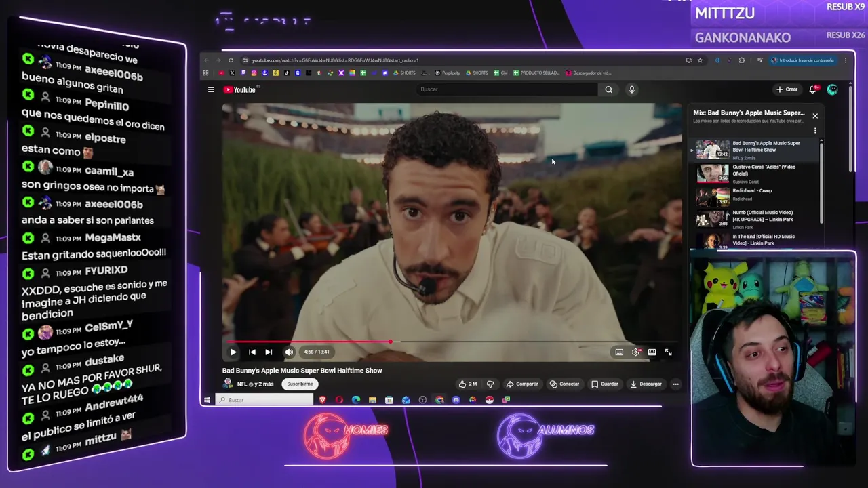Open the PRODUCTO SELLAD... bookmark
868x488 pixels.
(x=536, y=73)
